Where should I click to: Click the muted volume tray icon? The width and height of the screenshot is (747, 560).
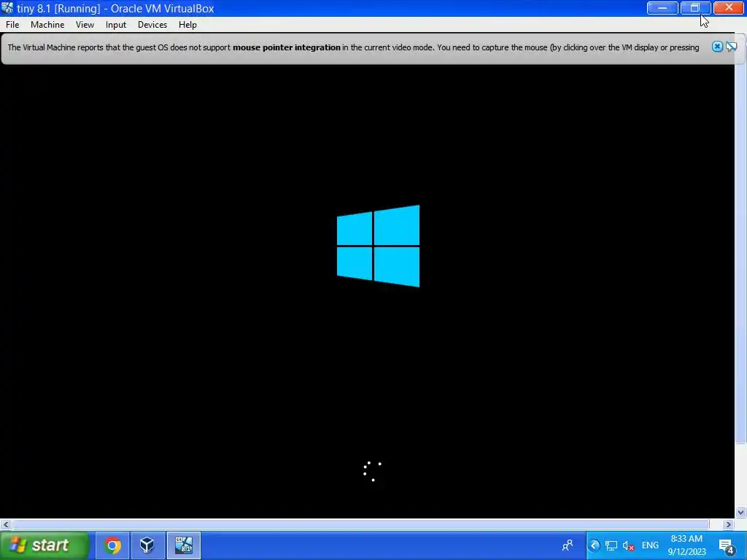628,545
